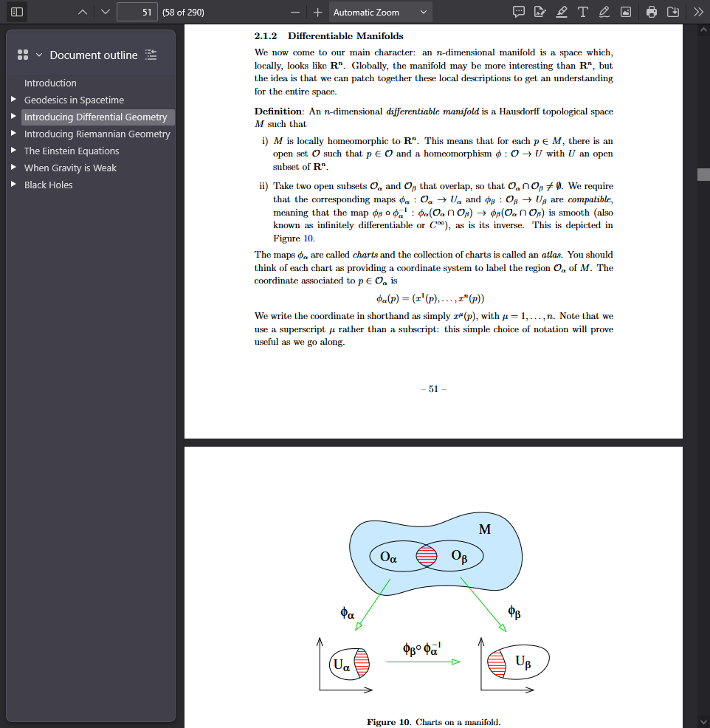
Task: Select the add image tool
Action: [x=626, y=12]
